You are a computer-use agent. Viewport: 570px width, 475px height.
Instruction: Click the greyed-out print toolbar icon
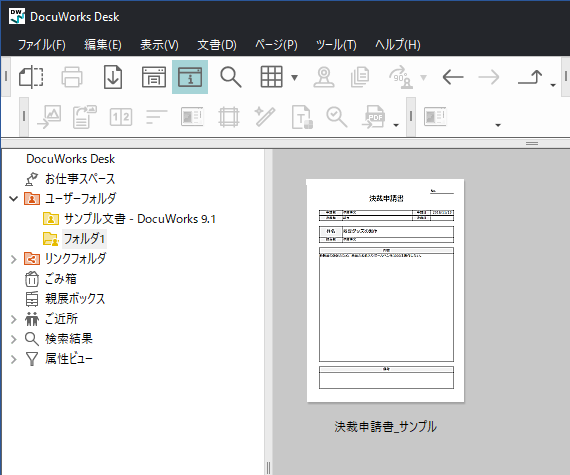(72, 77)
